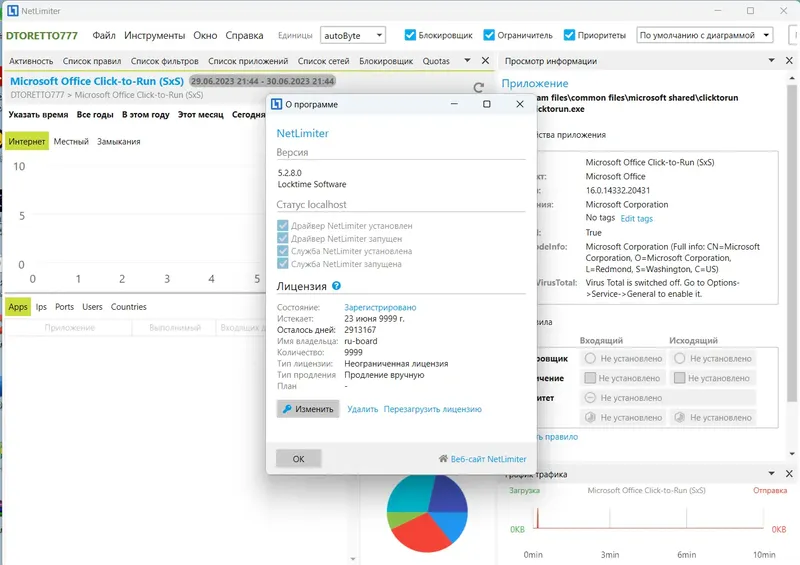Maximize the About dialog window
The height and width of the screenshot is (565, 800).
(487, 104)
